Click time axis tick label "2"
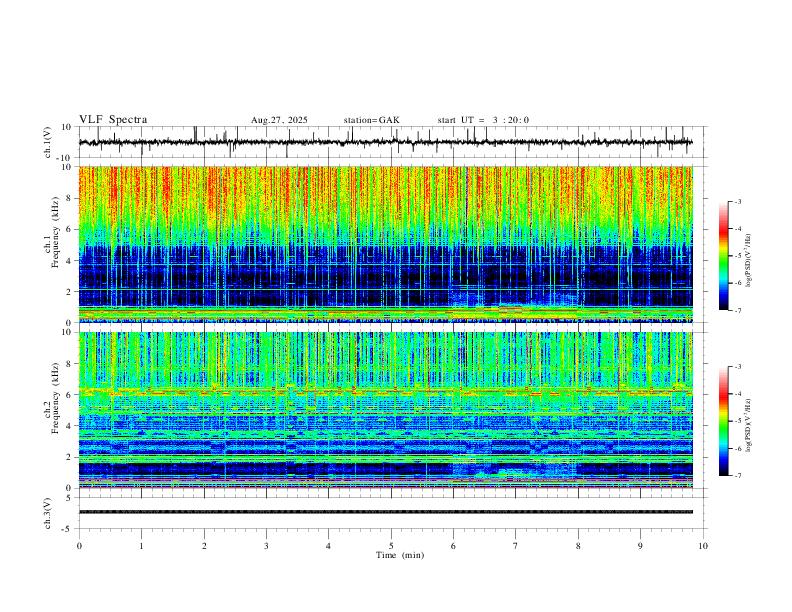The image size is (792, 612). coord(204,546)
